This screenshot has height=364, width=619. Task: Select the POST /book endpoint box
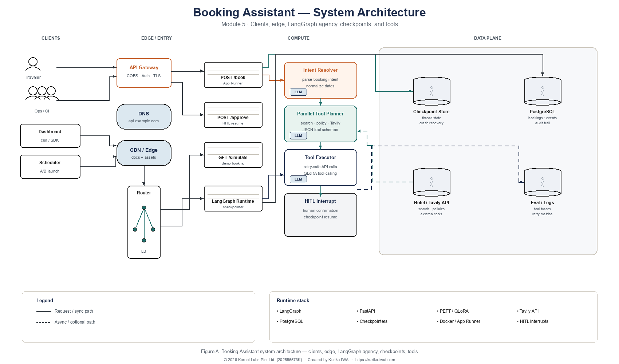click(233, 75)
